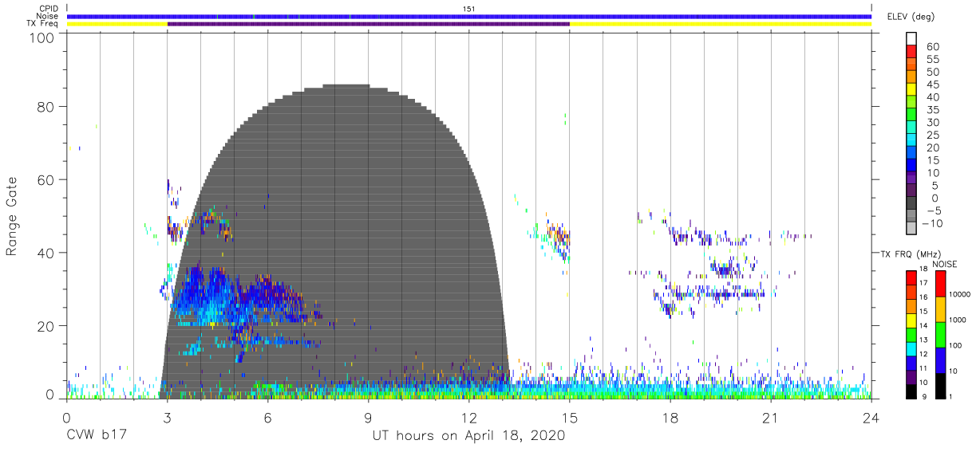
Task: Click the 9 hour tick on UT axis
Action: tap(368, 418)
